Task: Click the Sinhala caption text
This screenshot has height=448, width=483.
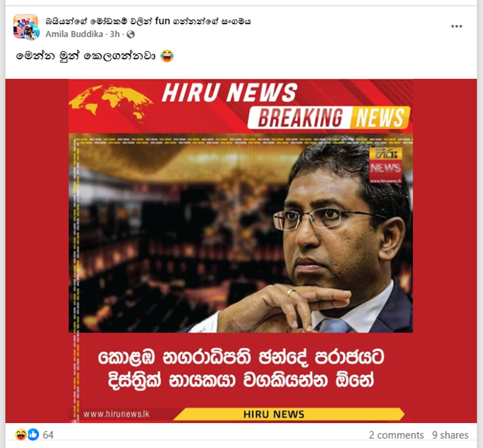Action: [x=85, y=56]
